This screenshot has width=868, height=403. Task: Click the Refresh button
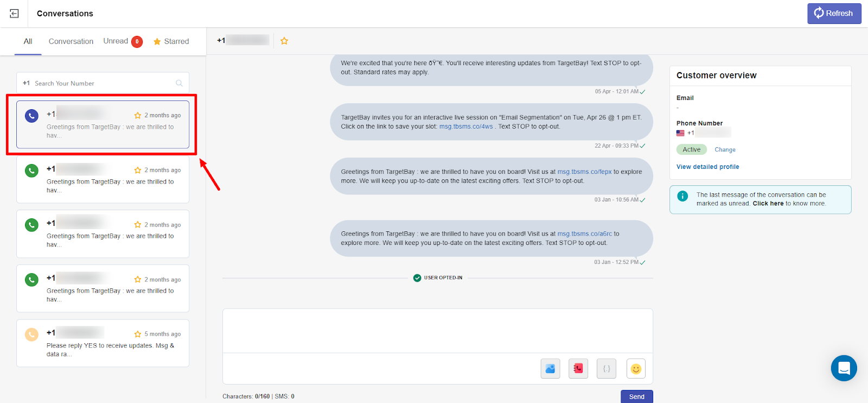(x=834, y=14)
